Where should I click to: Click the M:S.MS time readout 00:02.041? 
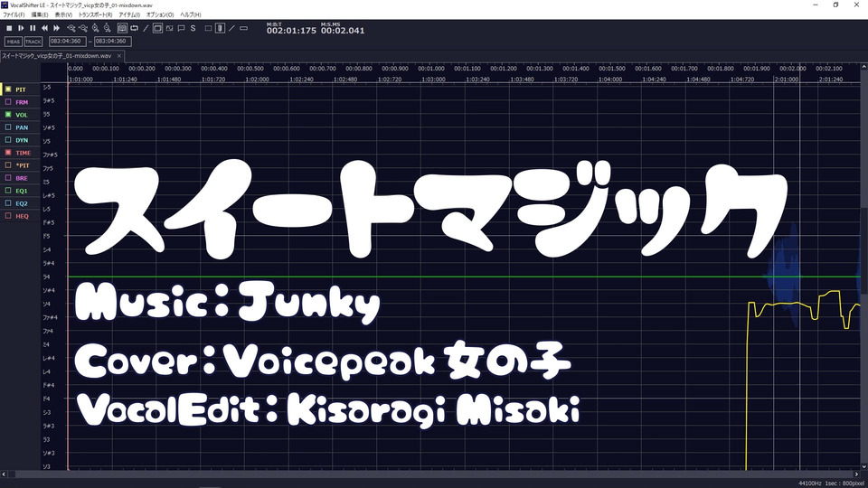(x=343, y=31)
